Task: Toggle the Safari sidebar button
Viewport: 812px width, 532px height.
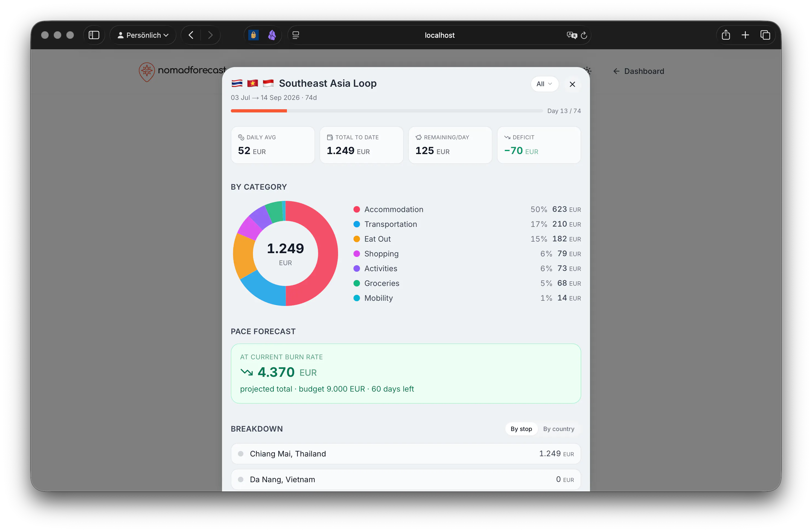Action: [94, 35]
